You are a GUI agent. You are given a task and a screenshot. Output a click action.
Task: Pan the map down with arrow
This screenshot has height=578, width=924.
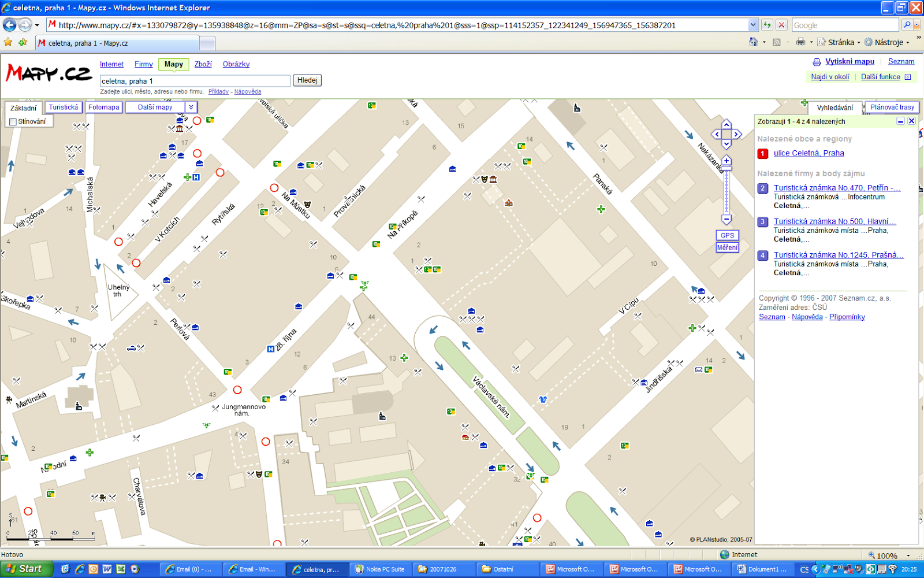[x=726, y=144]
